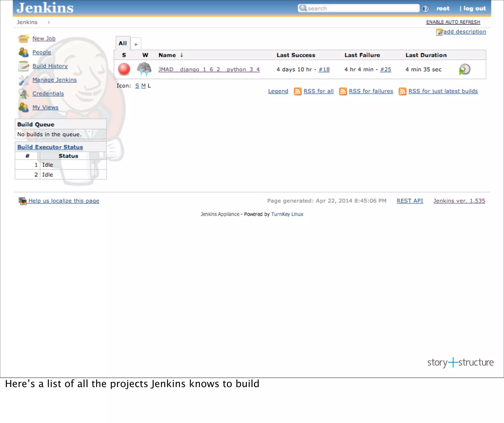
Task: Click the search help question icon
Action: click(425, 9)
